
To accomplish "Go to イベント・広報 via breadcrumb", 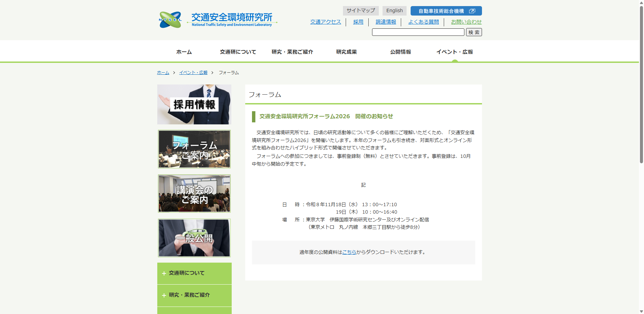I will [193, 73].
